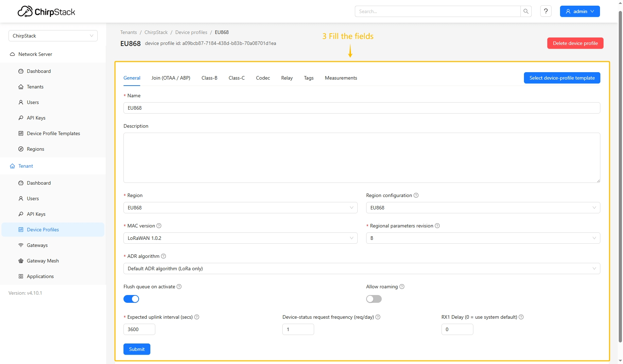The image size is (623, 364).
Task: Show help tooltip for MAC version
Action: [x=159, y=226]
